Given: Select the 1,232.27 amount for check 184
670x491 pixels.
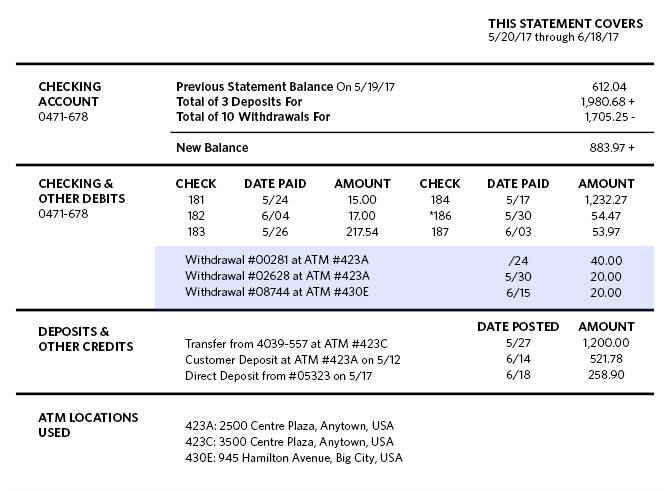Looking at the screenshot, I should click(606, 200).
